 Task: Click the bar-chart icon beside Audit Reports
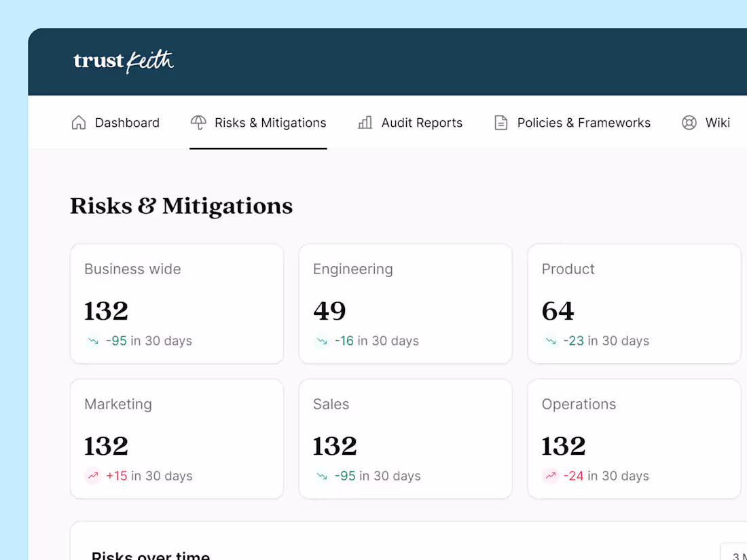click(365, 122)
